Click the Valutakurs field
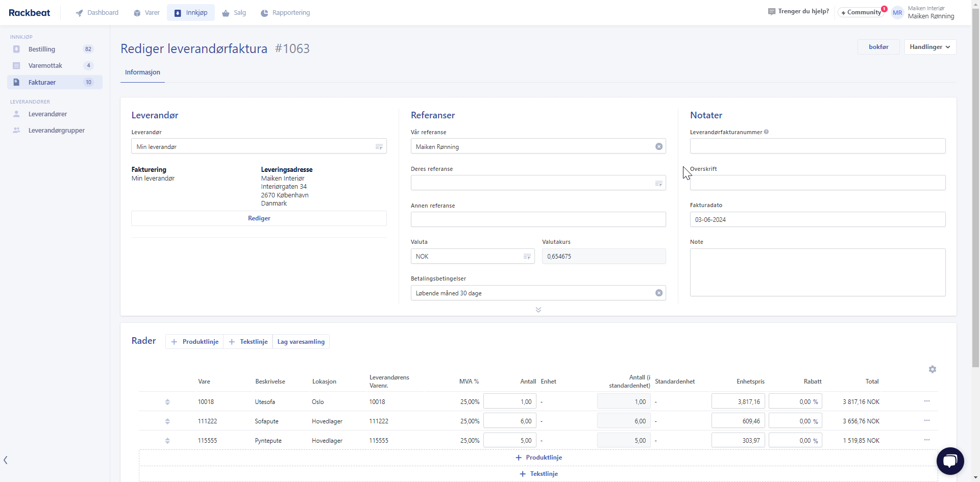Image resolution: width=980 pixels, height=482 pixels. [604, 256]
